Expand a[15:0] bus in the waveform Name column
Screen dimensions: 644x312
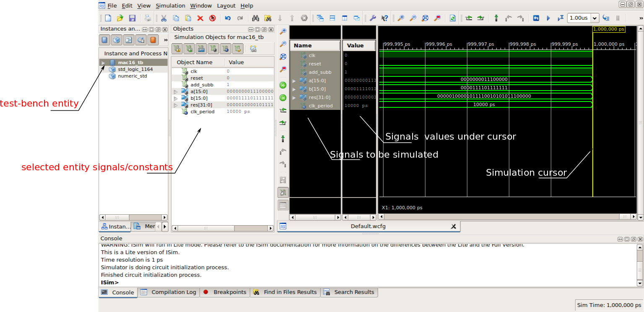coord(294,81)
